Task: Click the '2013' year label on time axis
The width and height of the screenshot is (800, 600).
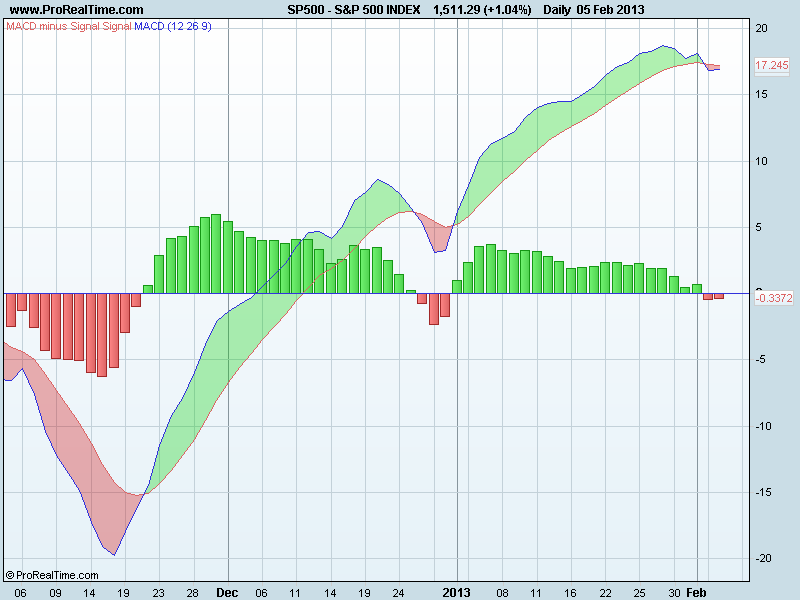Action: click(x=456, y=592)
